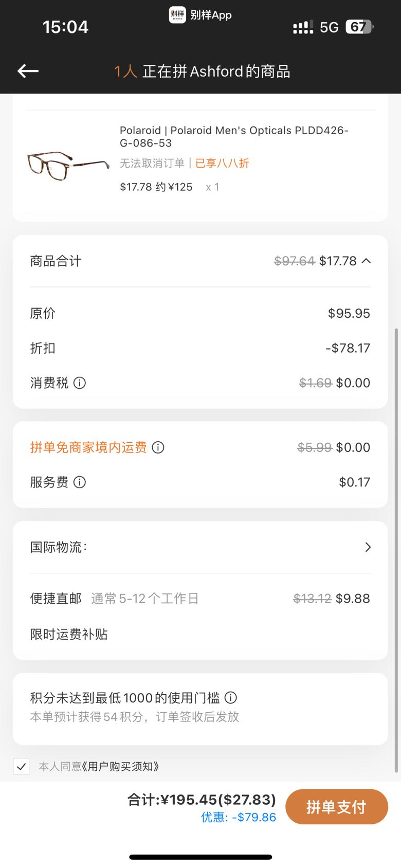The width and height of the screenshot is (401, 868).
Task: Tap the battery indicator in status bar
Action: (359, 27)
